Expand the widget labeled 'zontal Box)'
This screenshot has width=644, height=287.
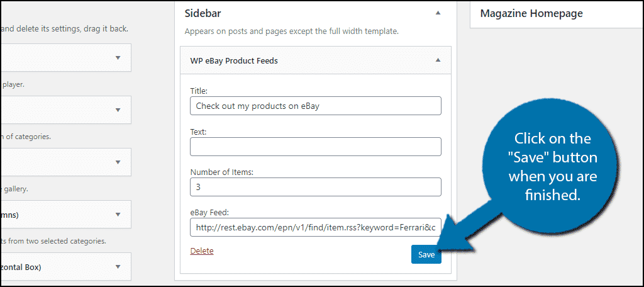click(x=118, y=266)
